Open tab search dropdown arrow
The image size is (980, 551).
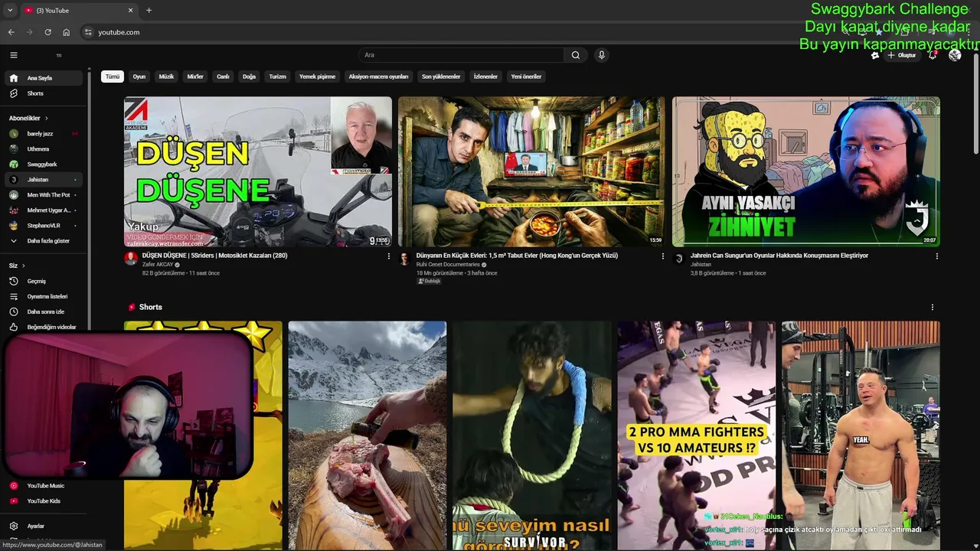click(10, 10)
